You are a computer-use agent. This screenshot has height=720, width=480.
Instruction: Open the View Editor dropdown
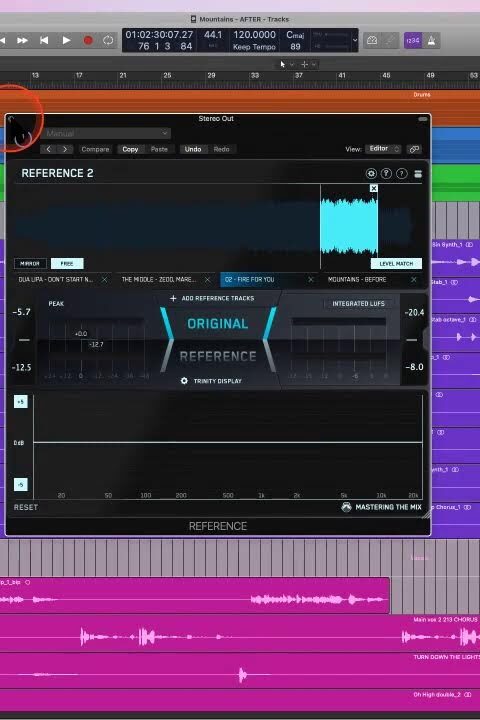(383, 149)
